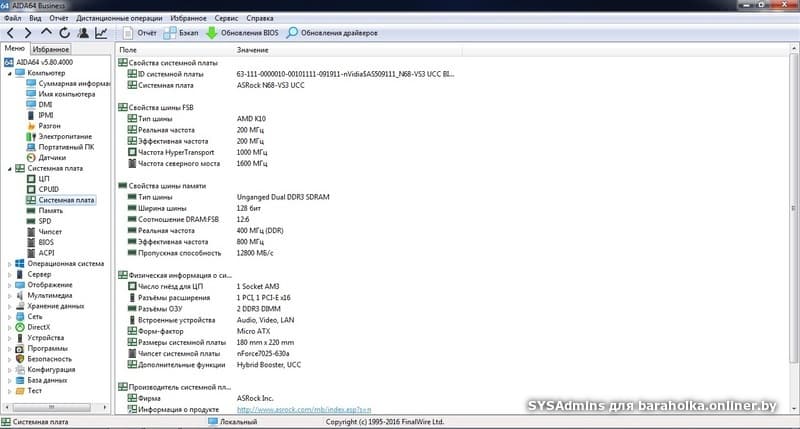Collapse the Компьютер tree node
Image resolution: width=800 pixels, height=429 pixels.
point(9,73)
